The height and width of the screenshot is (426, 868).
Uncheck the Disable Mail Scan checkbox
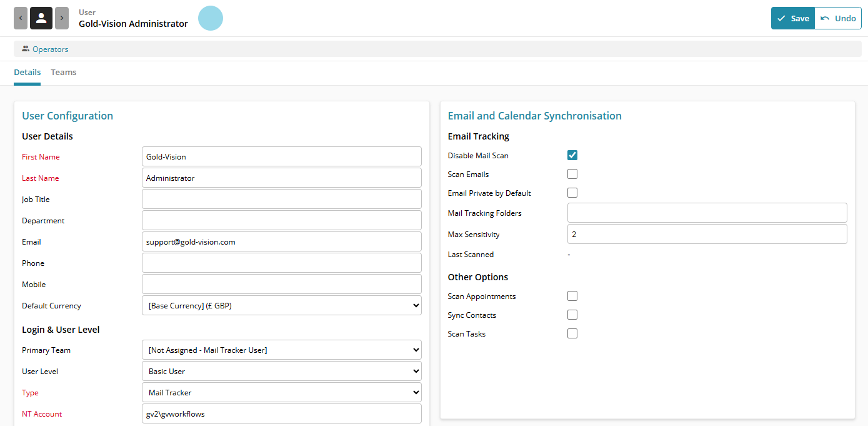(572, 155)
